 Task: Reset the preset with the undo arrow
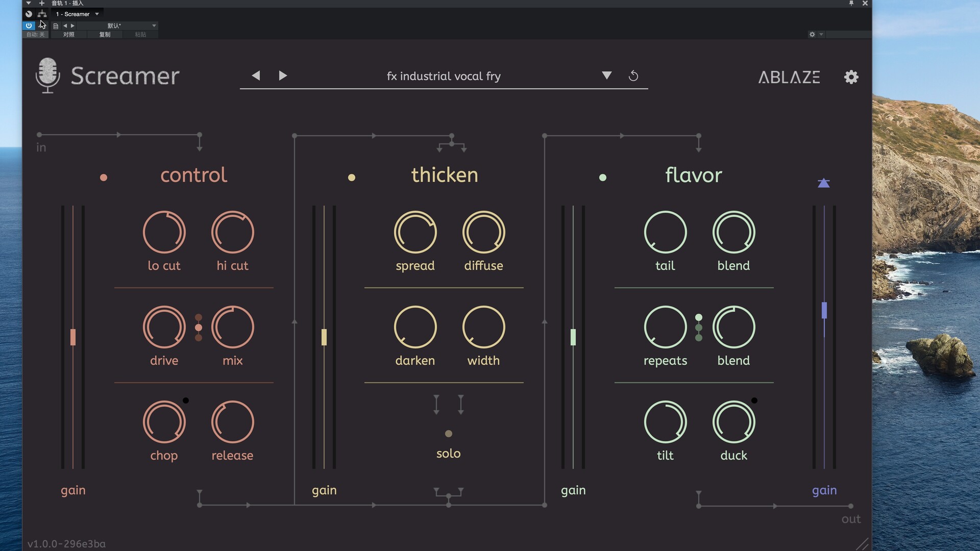click(x=633, y=76)
